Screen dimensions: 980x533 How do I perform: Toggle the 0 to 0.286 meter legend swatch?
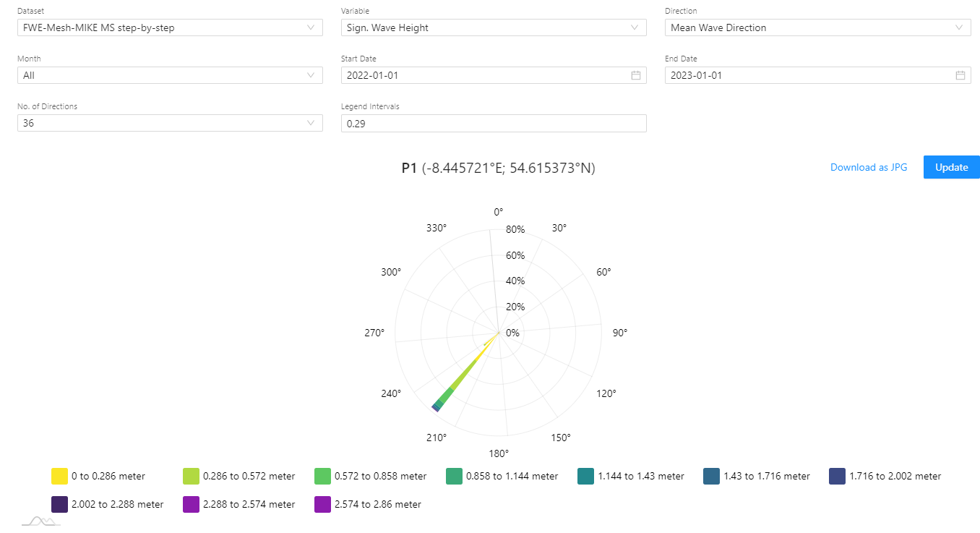[59, 476]
